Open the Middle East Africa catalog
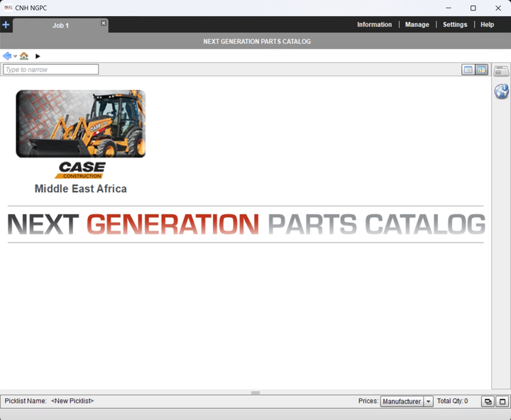This screenshot has height=420, width=511. pos(80,189)
